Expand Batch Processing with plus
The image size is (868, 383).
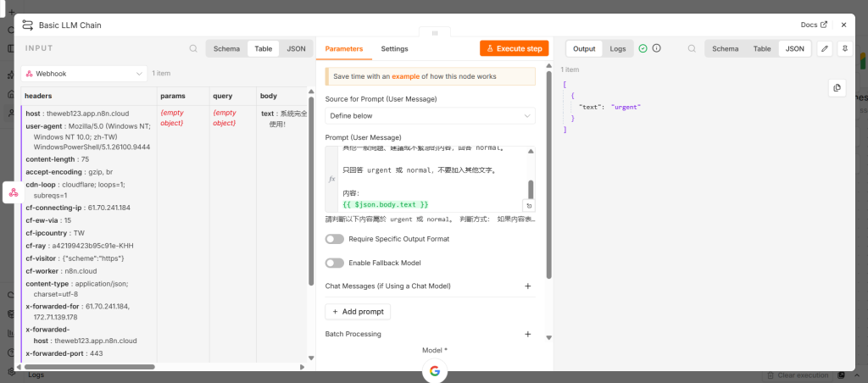527,335
